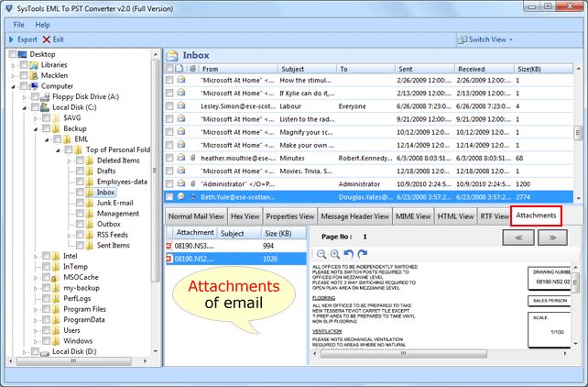This screenshot has width=588, height=387.
Task: Collapse the Backup folder node
Action: [x=36, y=128]
